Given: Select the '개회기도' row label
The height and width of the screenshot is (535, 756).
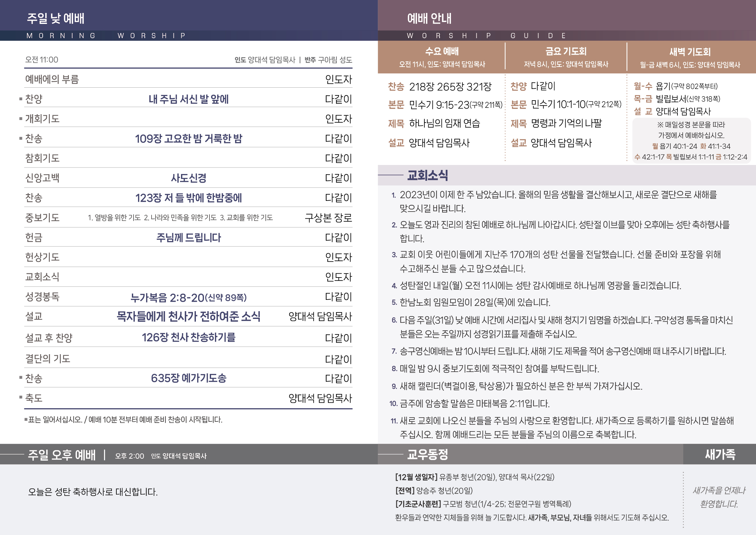Looking at the screenshot, I should point(42,119).
